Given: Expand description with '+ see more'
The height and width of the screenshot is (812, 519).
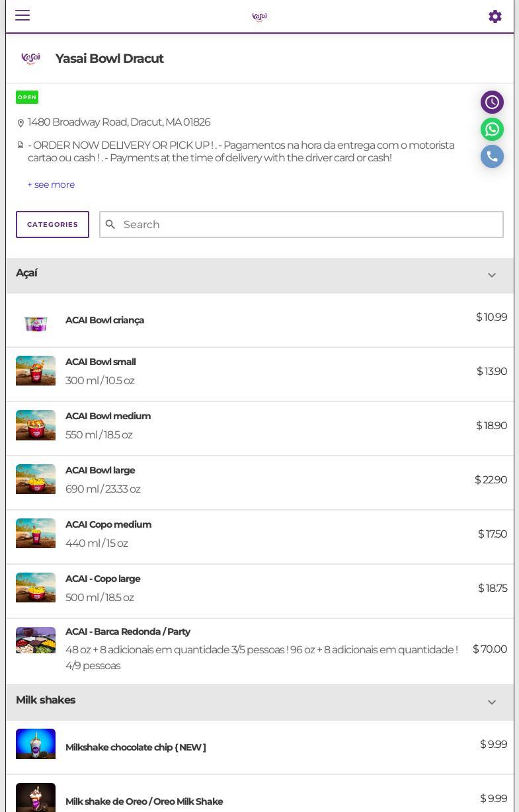Looking at the screenshot, I should pos(51,184).
